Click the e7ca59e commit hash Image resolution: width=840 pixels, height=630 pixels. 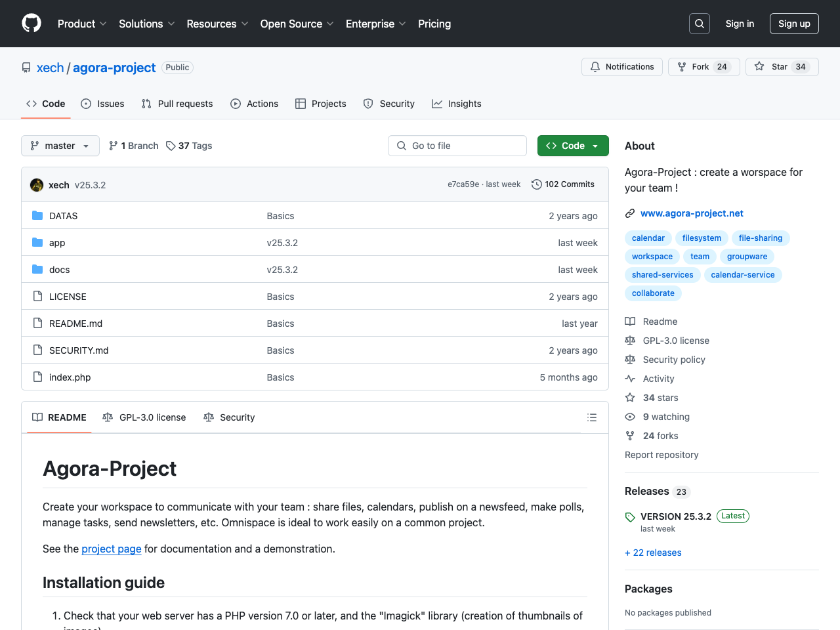tap(463, 184)
